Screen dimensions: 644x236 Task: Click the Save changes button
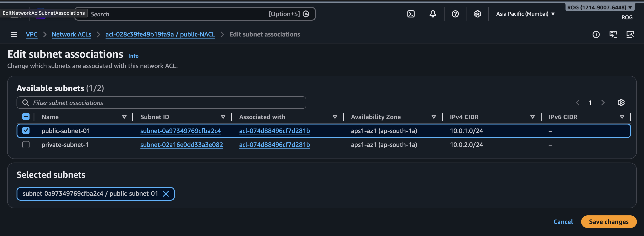click(x=608, y=222)
